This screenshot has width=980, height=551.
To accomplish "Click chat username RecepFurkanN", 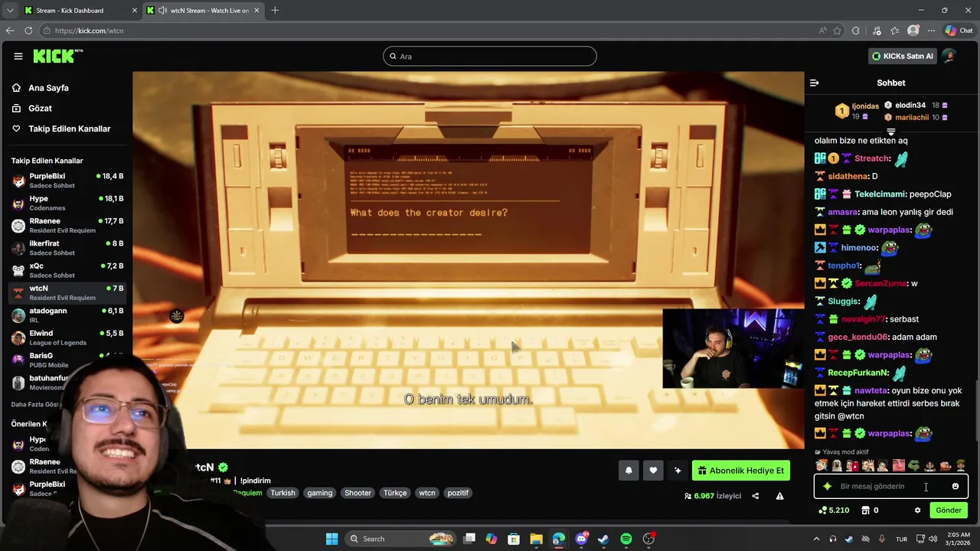I will click(x=858, y=373).
